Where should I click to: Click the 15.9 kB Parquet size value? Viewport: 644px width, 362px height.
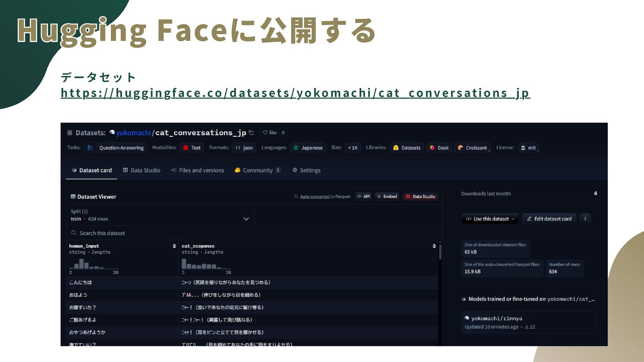click(x=472, y=272)
